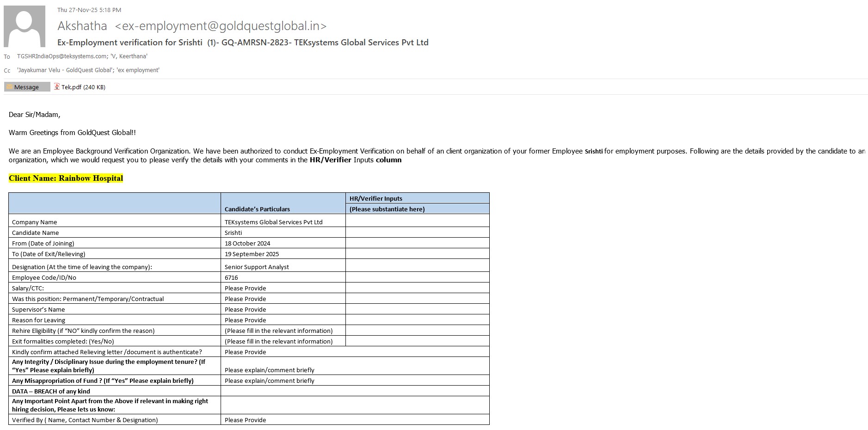This screenshot has height=430, width=868.
Task: Click highlighted 'Client Name: Rainbow Hospital'
Action: 66,178
